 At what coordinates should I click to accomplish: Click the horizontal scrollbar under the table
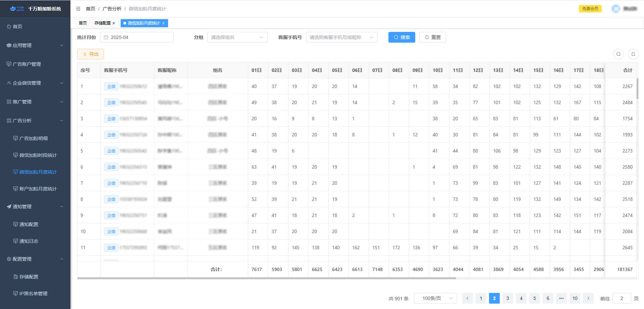point(267,278)
